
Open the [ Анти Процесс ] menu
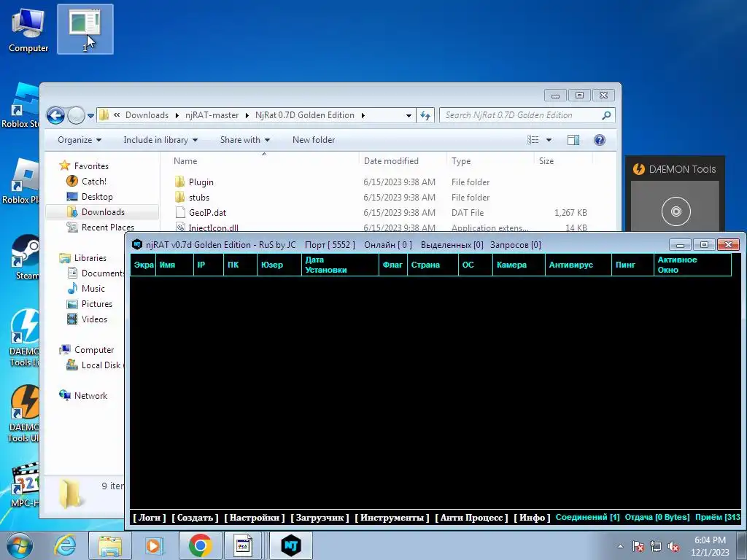point(472,517)
